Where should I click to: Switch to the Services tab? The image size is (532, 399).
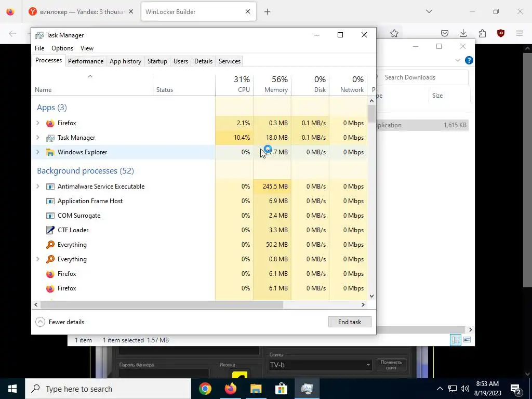(229, 61)
